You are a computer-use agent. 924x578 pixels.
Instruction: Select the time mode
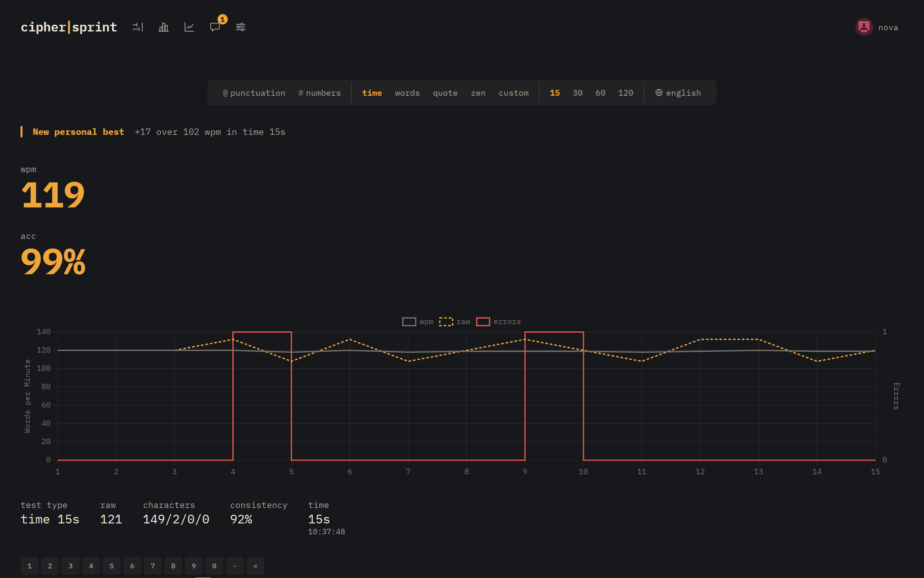372,93
